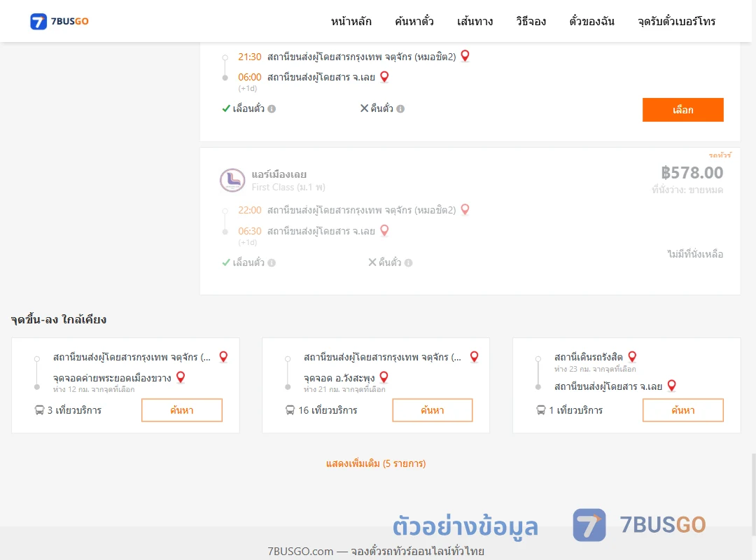The height and width of the screenshot is (560, 756).
Task: Open map pin for 06:00 Loei arrival
Action: click(384, 77)
